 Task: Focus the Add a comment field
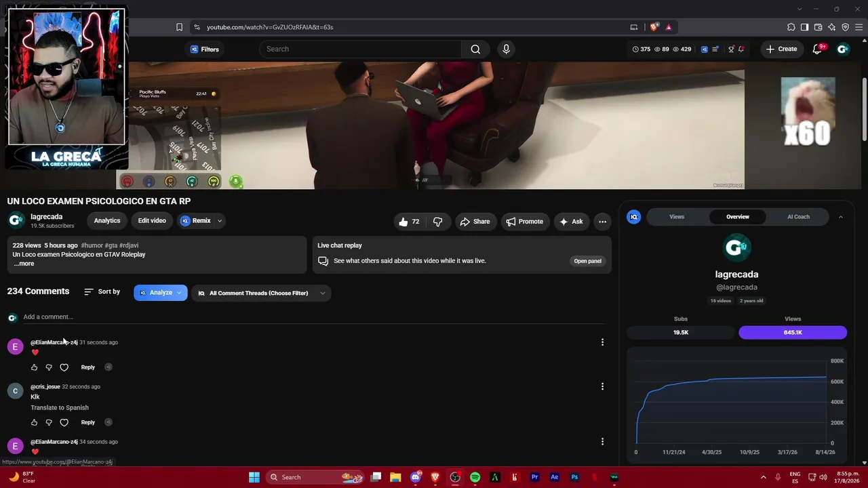313,317
